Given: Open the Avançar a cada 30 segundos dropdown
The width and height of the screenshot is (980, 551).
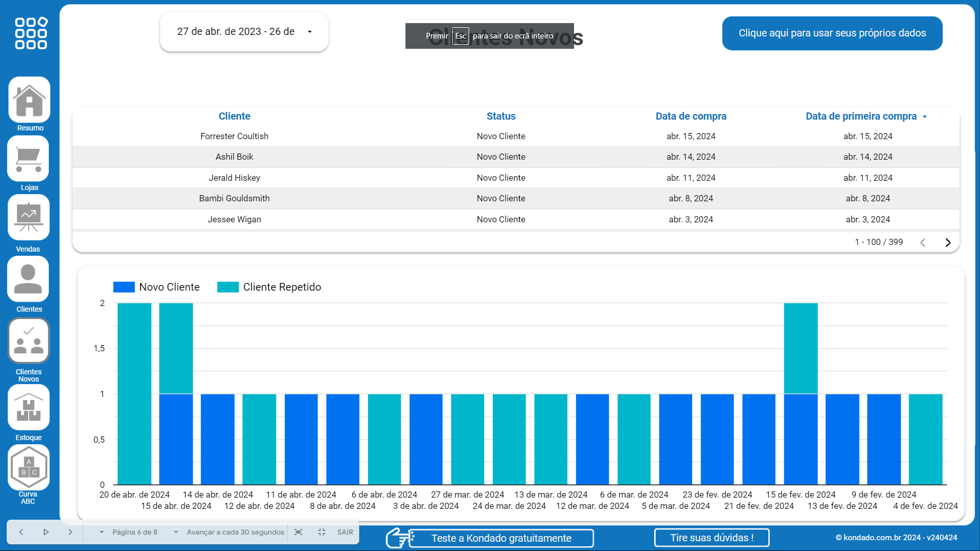Looking at the screenshot, I should tap(235, 532).
